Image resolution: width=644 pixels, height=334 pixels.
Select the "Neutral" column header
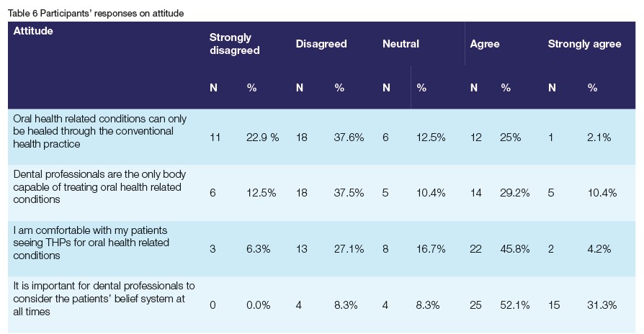[401, 44]
